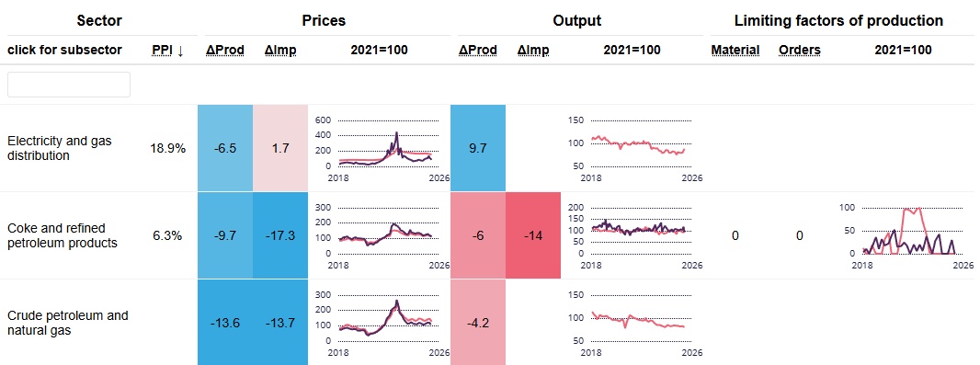Click the sector filter input field
Screen dimensions: 980x365
coord(69,85)
